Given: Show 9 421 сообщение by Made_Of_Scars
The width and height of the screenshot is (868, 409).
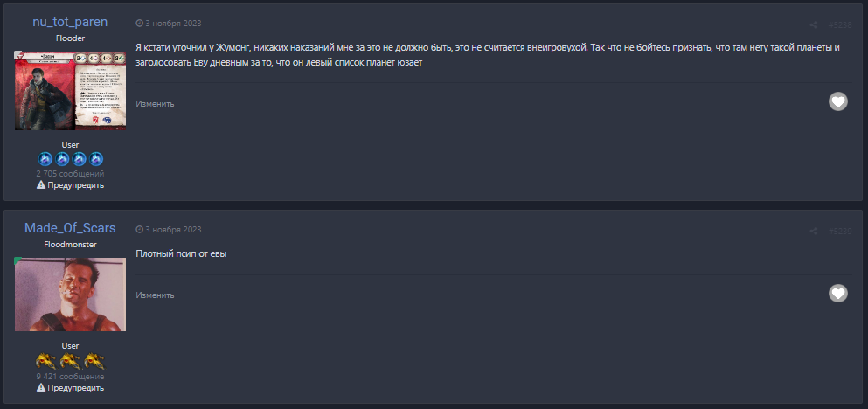Looking at the screenshot, I should click(70, 376).
